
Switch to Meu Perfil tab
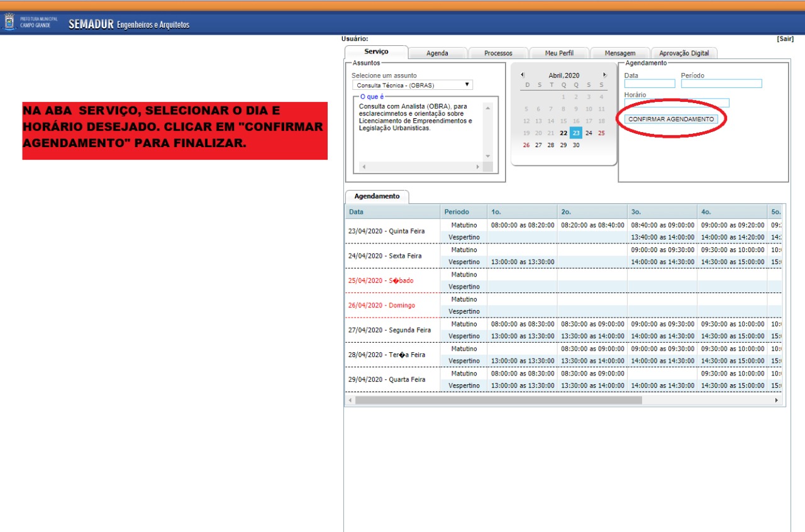[559, 53]
